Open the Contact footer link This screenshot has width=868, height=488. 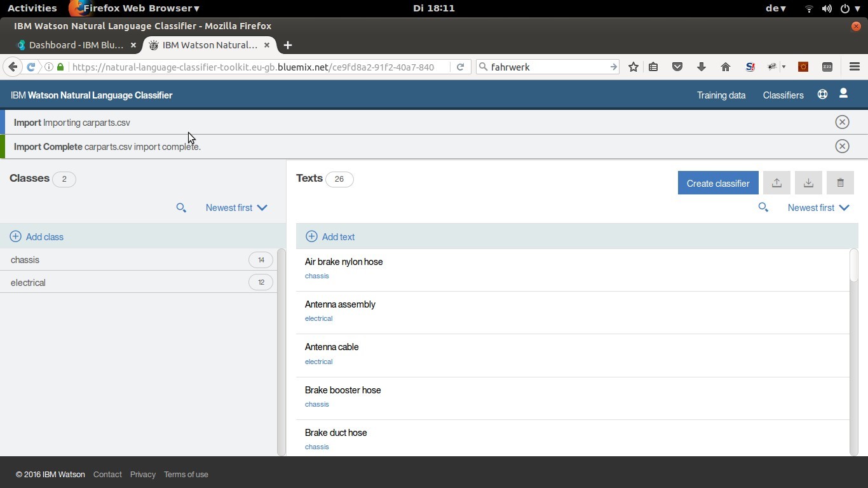coord(107,474)
